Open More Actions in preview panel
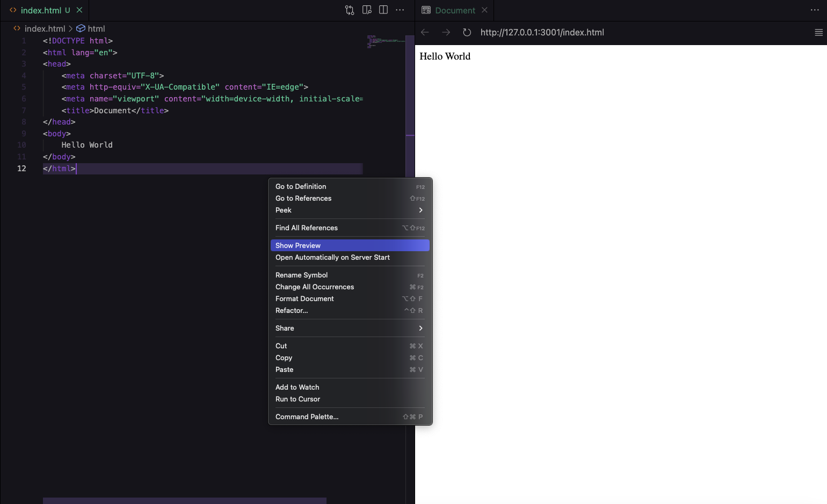The width and height of the screenshot is (827, 504). (x=815, y=10)
